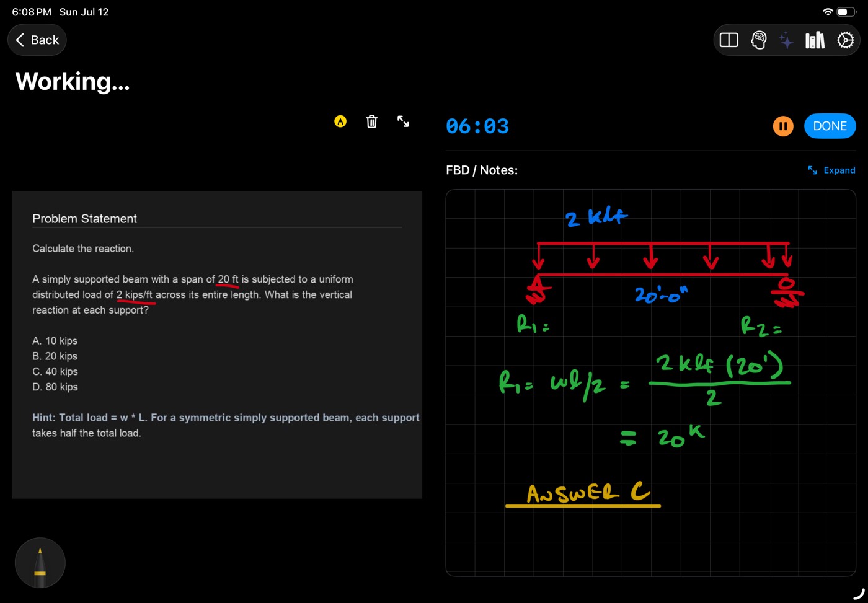Open the brain/head tutor icon
Screen dimensions: 868x603
coord(758,40)
